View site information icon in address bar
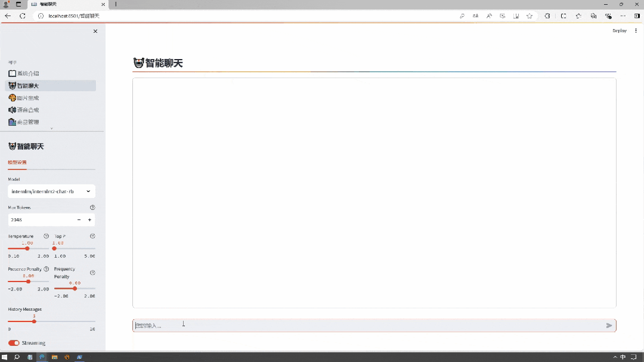Image resolution: width=644 pixels, height=362 pixels. pyautogui.click(x=41, y=16)
